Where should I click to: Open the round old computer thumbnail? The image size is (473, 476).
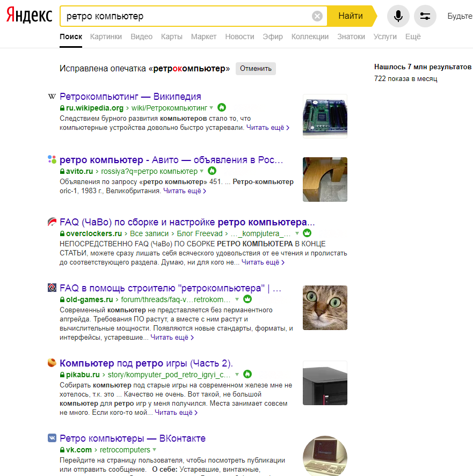(325, 456)
